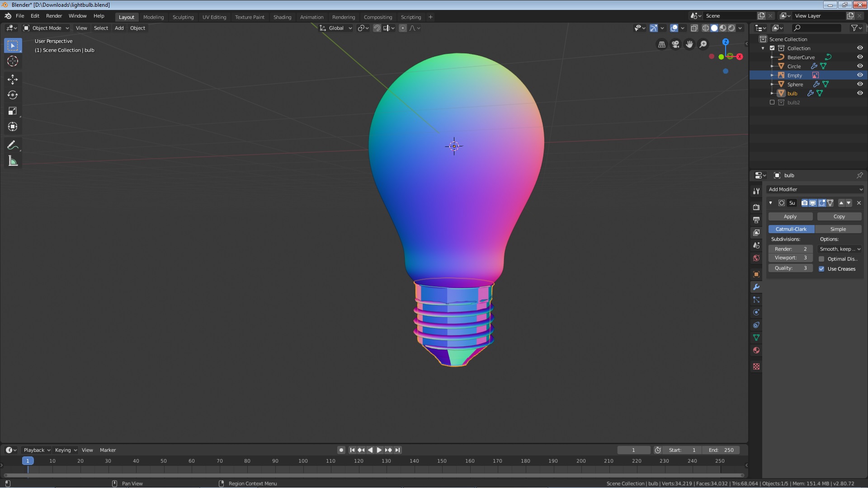The image size is (868, 488).
Task: Toggle proportional editing button
Action: (402, 28)
